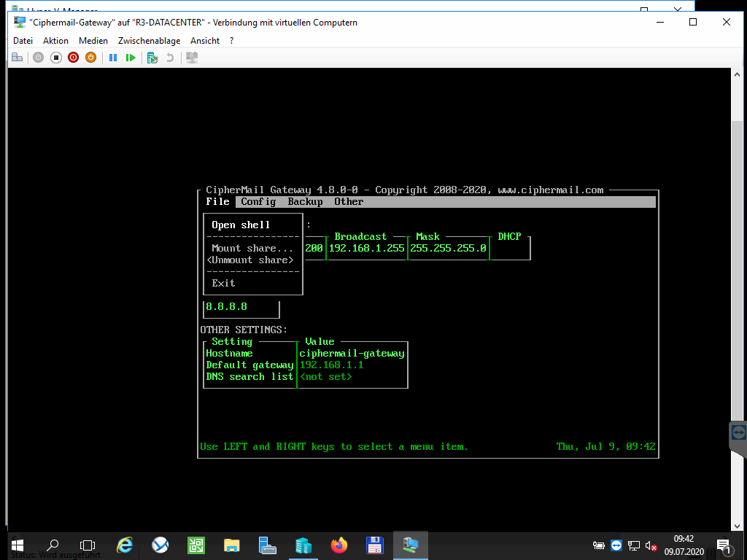
Task: Open the TeamViewer side panel tab
Action: tap(738, 433)
